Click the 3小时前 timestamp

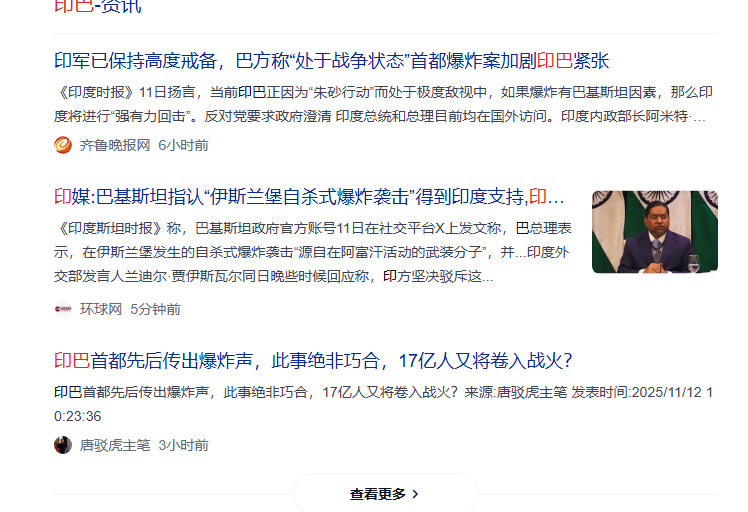pos(183,445)
